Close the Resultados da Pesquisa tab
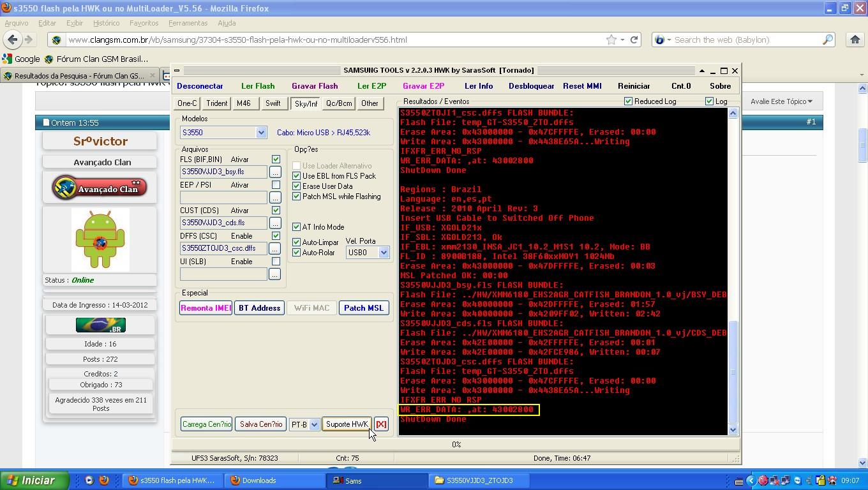Screen dimensions: 868x490 151,75
